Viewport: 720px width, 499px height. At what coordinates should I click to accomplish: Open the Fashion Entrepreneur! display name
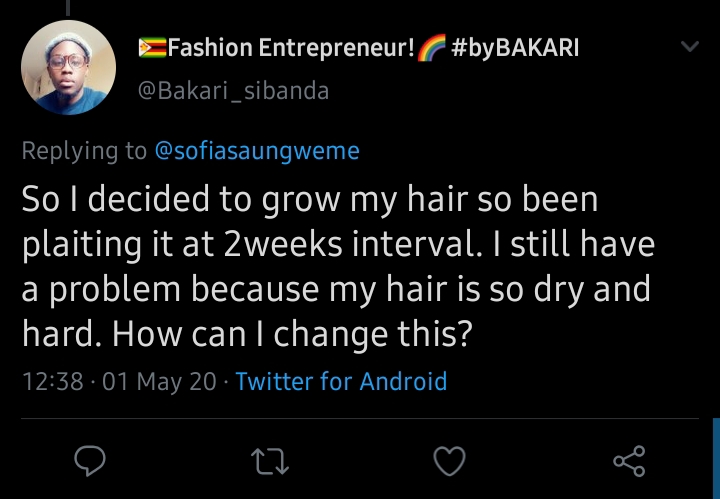point(291,47)
